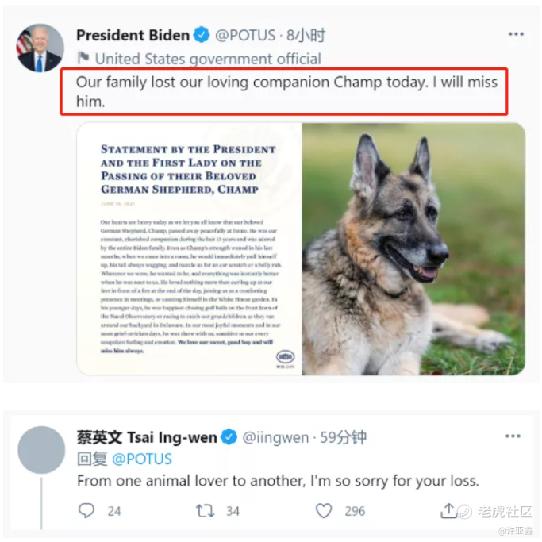Click the government official flag icon

83,58
